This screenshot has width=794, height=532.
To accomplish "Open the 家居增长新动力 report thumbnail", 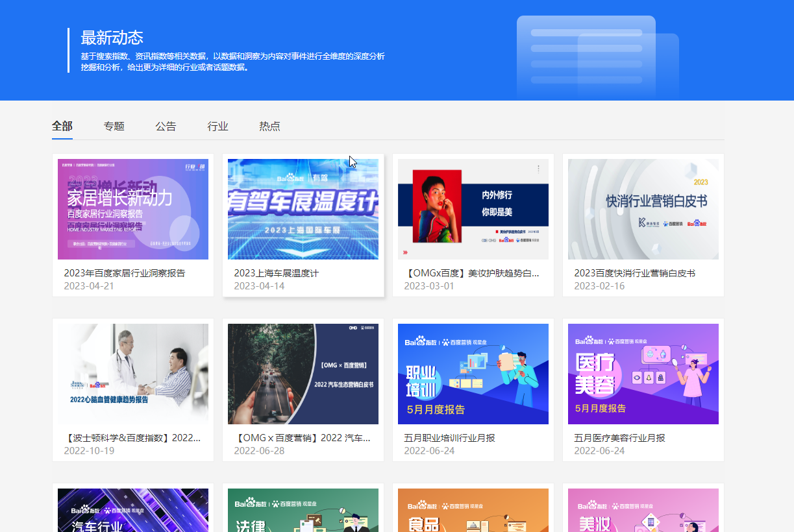I will tap(133, 209).
